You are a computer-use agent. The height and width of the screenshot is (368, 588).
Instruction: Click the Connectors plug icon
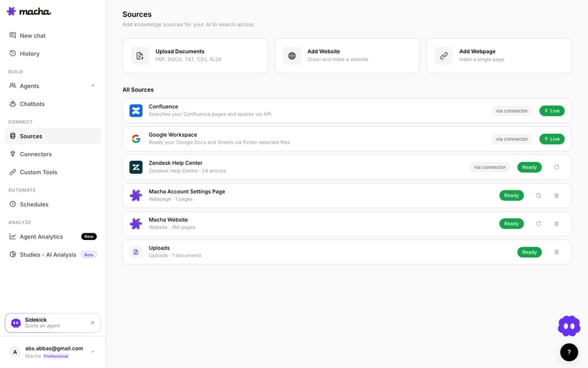pos(13,154)
